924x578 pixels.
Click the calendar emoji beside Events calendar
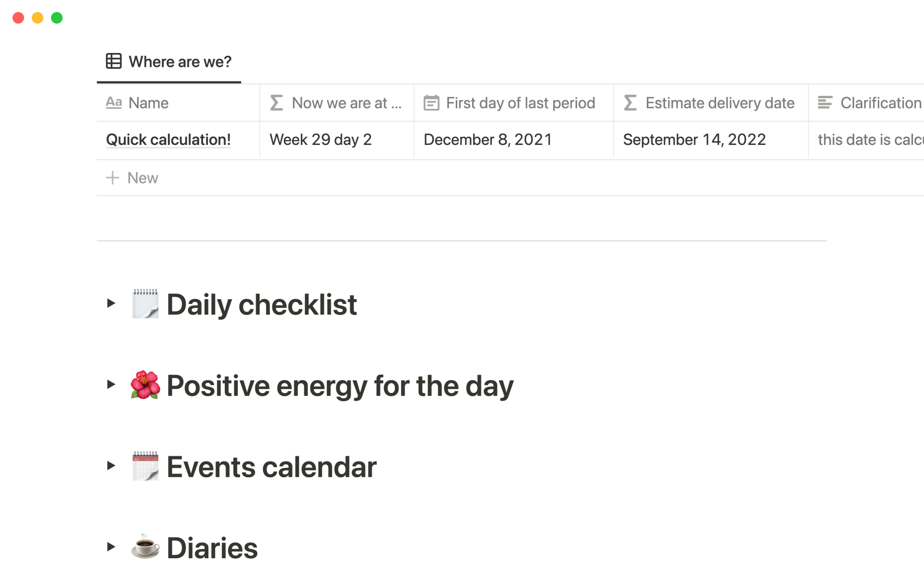tap(145, 466)
